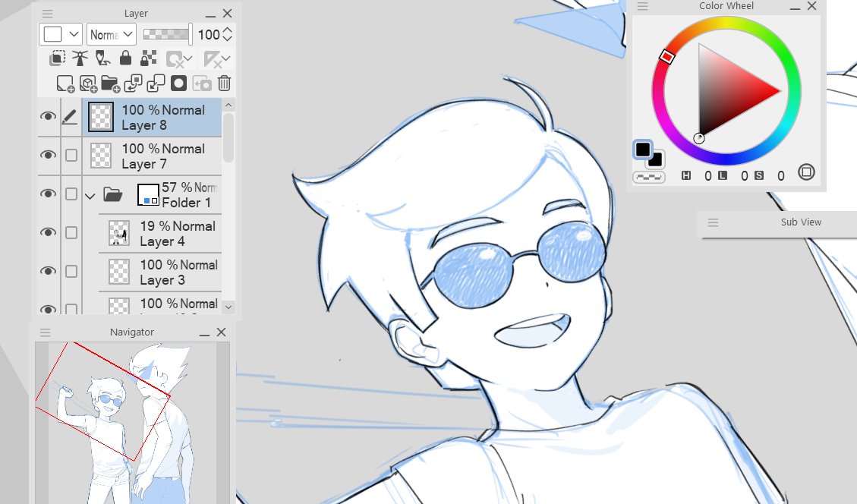Image resolution: width=857 pixels, height=504 pixels.
Task: Hide Layer 3 using eye icon
Action: tap(48, 272)
